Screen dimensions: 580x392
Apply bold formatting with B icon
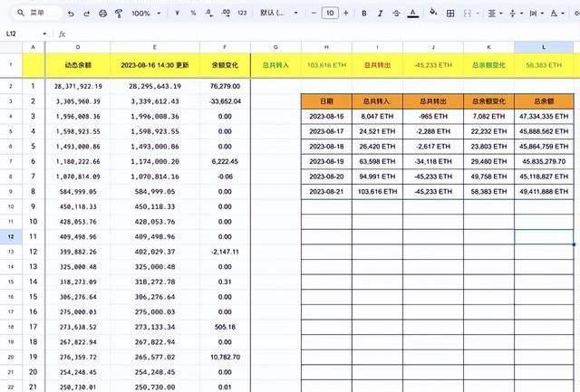364,14
